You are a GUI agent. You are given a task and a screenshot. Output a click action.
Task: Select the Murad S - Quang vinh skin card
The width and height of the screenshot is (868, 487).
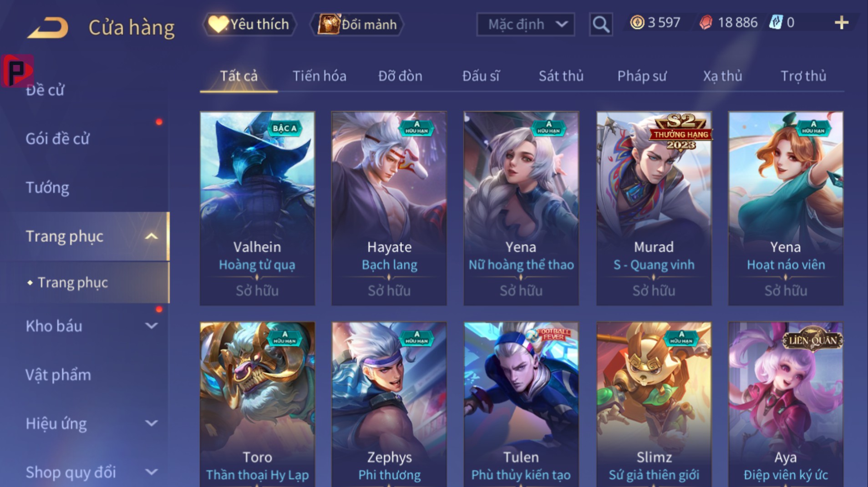coord(654,208)
